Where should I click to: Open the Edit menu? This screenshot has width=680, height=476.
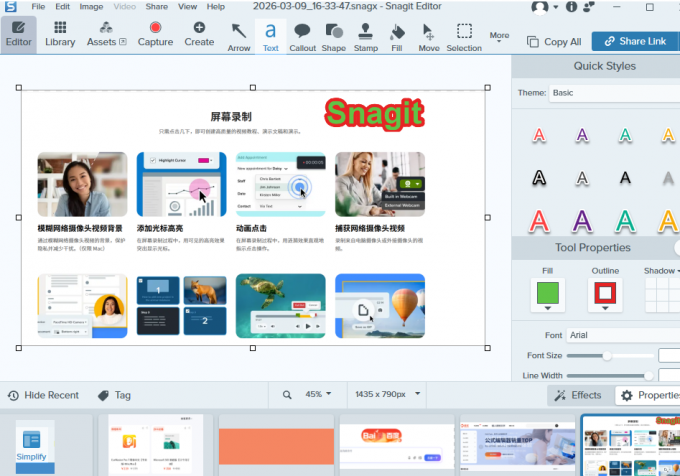click(x=62, y=7)
